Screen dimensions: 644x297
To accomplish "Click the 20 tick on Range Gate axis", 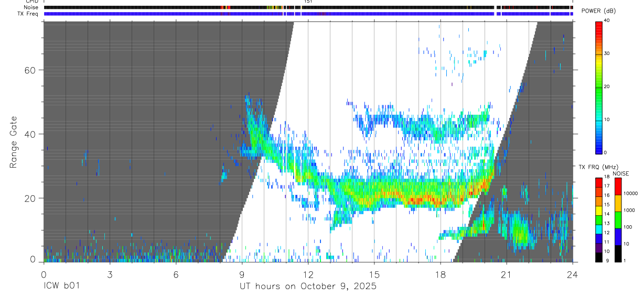I will pyautogui.click(x=30, y=199).
